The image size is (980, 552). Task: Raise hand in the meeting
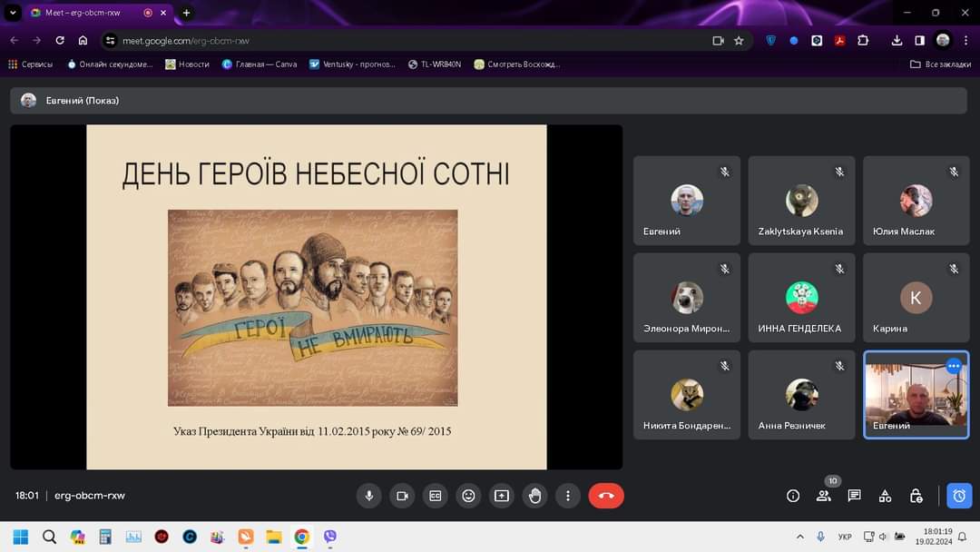pyautogui.click(x=534, y=496)
